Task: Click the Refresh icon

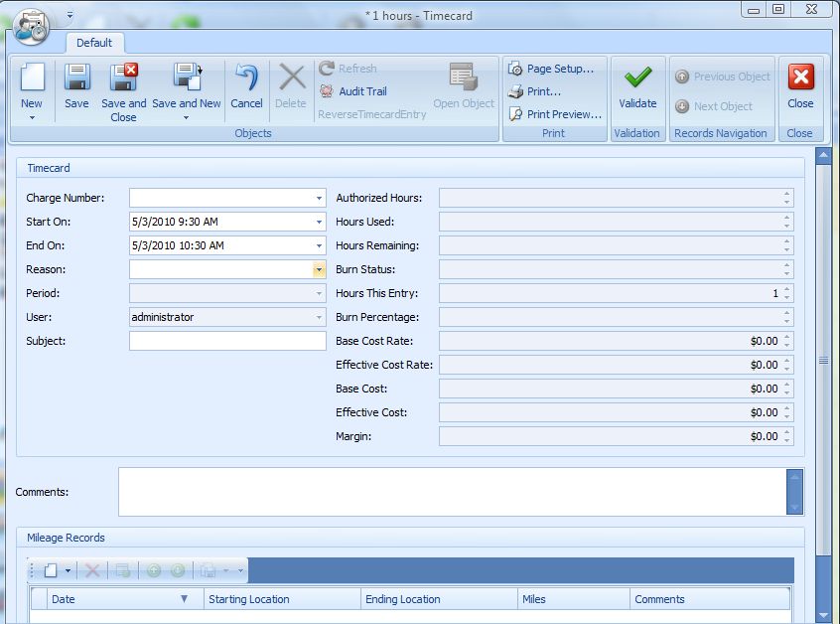Action: click(x=327, y=69)
